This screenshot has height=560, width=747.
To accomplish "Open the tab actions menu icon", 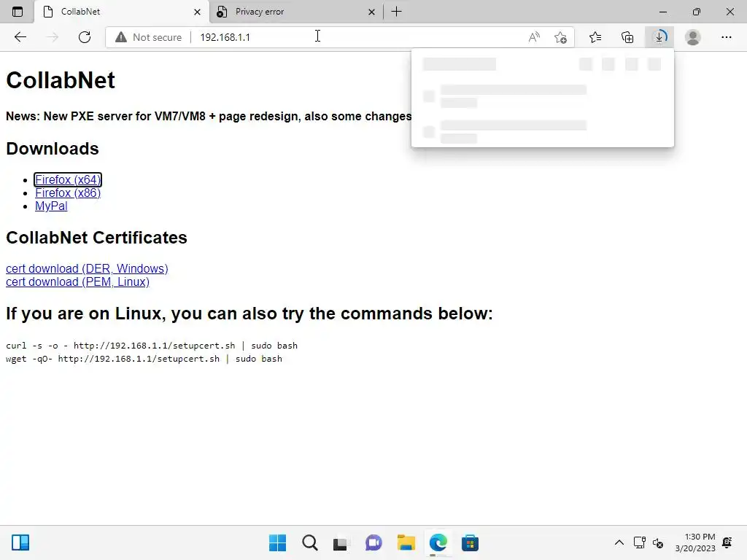I will click(x=18, y=12).
